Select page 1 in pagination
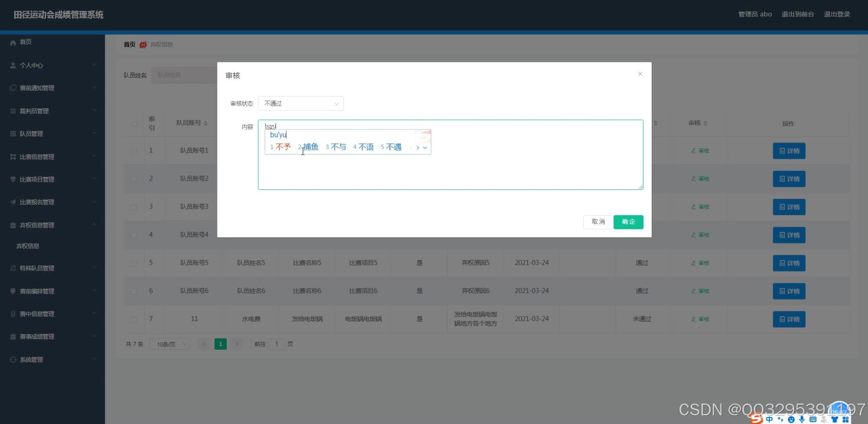This screenshot has height=424, width=868. click(x=221, y=344)
